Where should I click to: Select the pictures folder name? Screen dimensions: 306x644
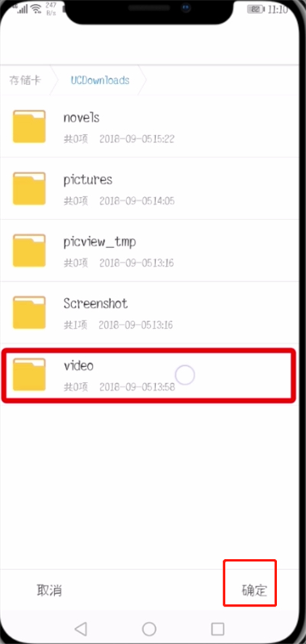coord(88,180)
